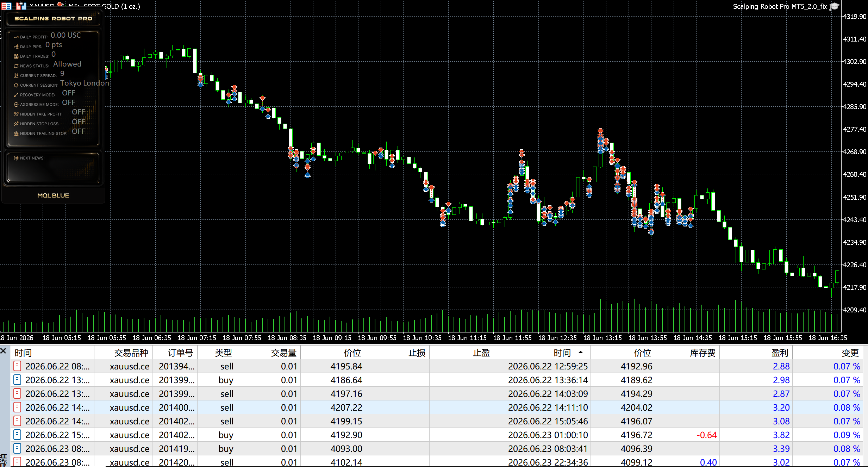Click the News Status refresh icon

tap(16, 66)
